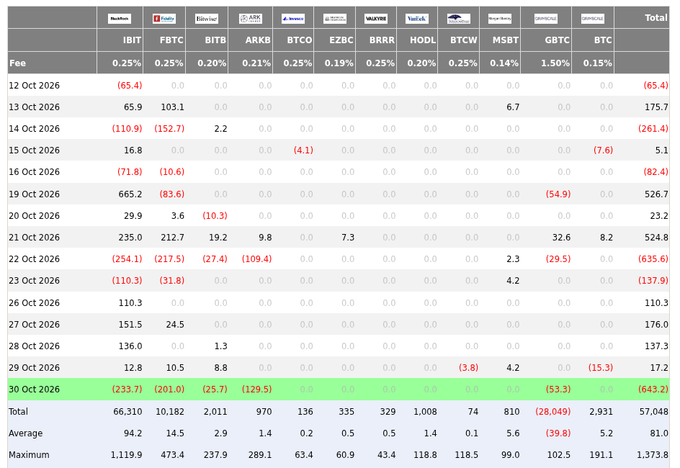Click the Average row label
Image resolution: width=680 pixels, height=468 pixels.
coord(26,433)
